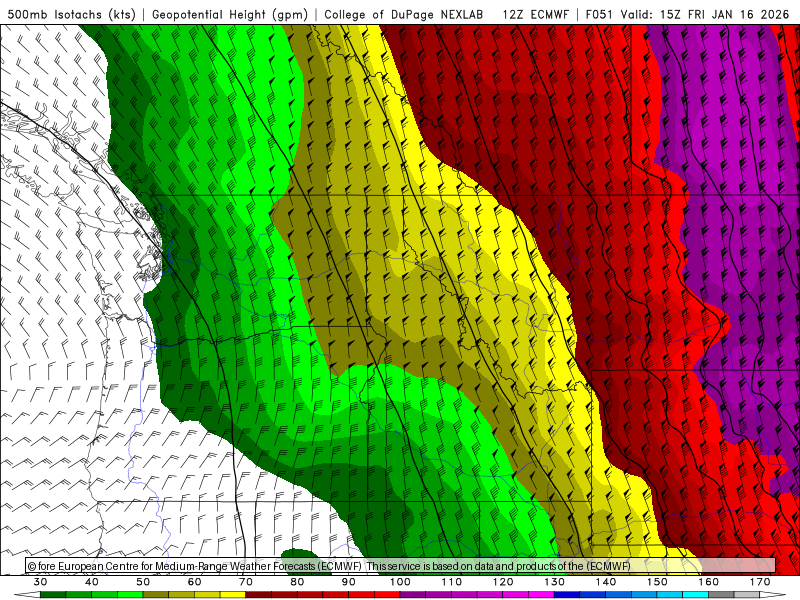Click the '80' value on the color scale

click(297, 582)
